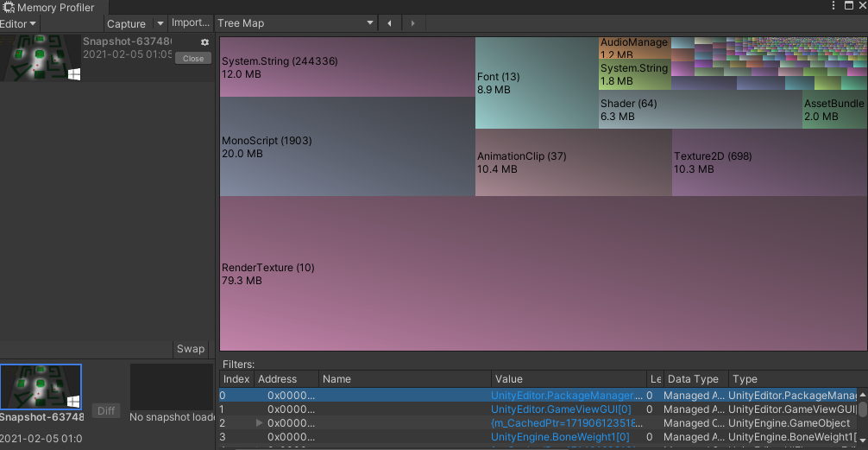Select the MonoScript (1903) block
The height and width of the screenshot is (450, 868).
pyautogui.click(x=348, y=147)
